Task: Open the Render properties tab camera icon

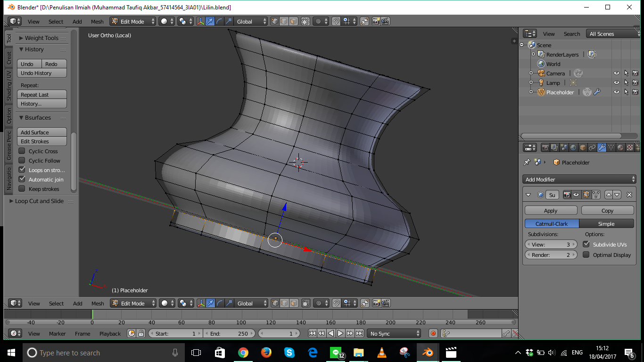Action: click(x=545, y=148)
